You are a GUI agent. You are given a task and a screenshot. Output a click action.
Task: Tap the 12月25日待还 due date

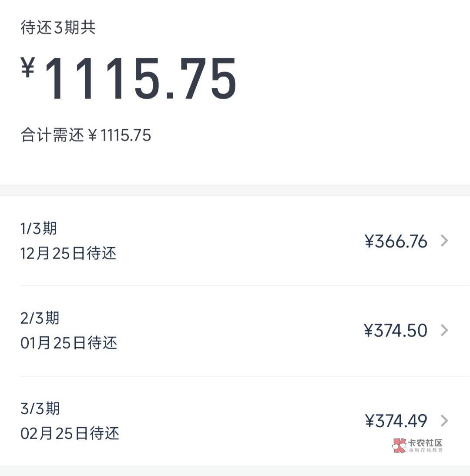(x=68, y=253)
